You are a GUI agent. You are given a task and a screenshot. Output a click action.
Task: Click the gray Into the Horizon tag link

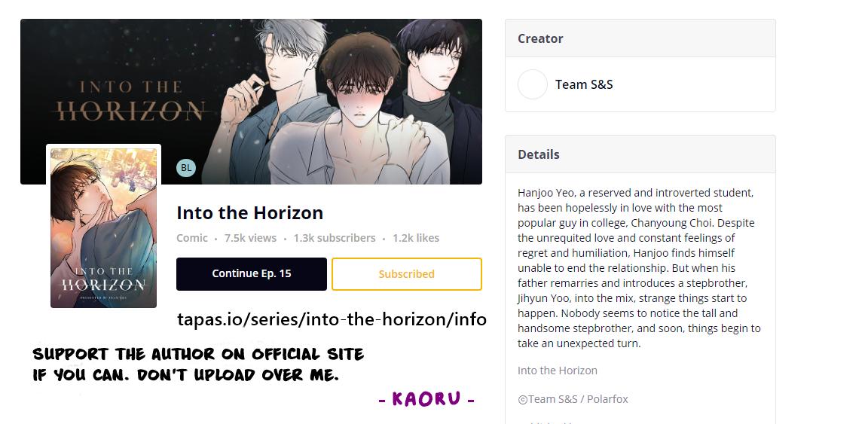coord(558,371)
